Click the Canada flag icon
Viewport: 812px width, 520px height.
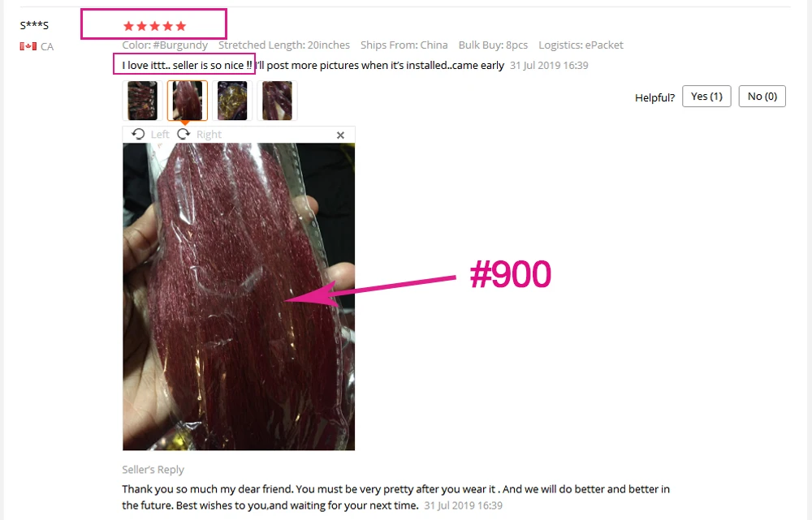pos(28,46)
